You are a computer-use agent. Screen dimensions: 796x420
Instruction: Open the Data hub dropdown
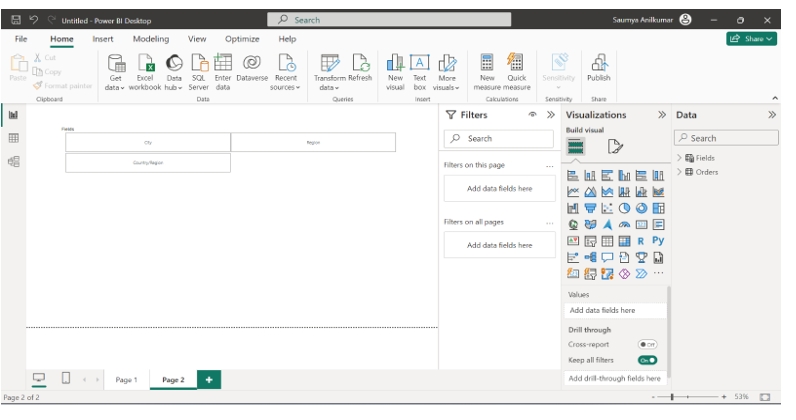(x=174, y=73)
